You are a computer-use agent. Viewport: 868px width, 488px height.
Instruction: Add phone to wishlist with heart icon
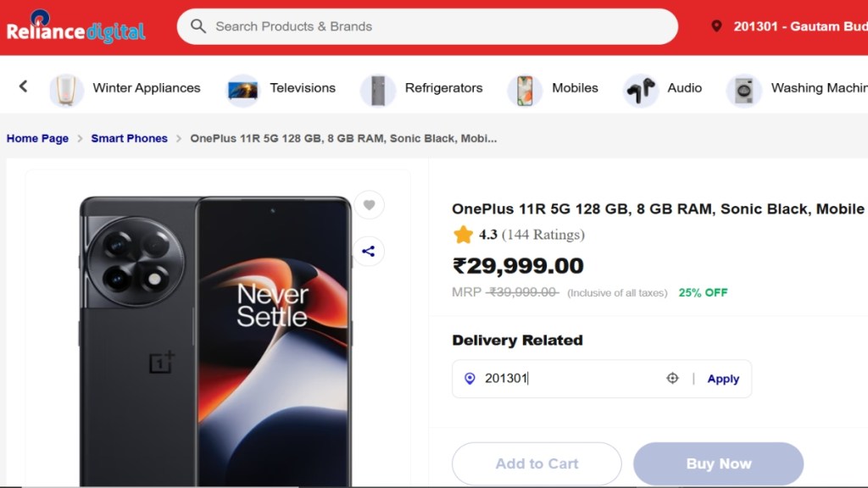pos(369,205)
